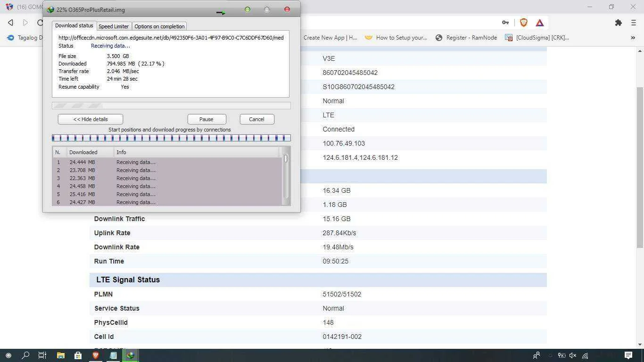Click the Internet Download Manager taskbar icon
The width and height of the screenshot is (644, 362).
pyautogui.click(x=131, y=355)
